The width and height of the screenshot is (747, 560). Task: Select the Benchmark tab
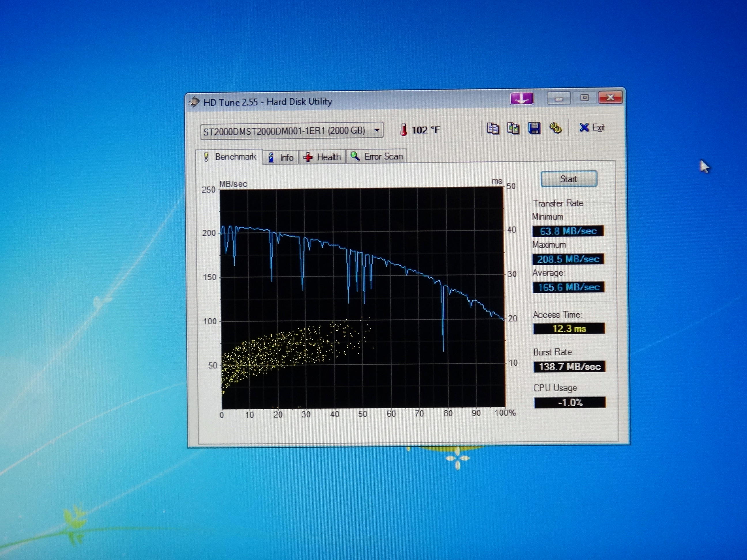pyautogui.click(x=230, y=157)
